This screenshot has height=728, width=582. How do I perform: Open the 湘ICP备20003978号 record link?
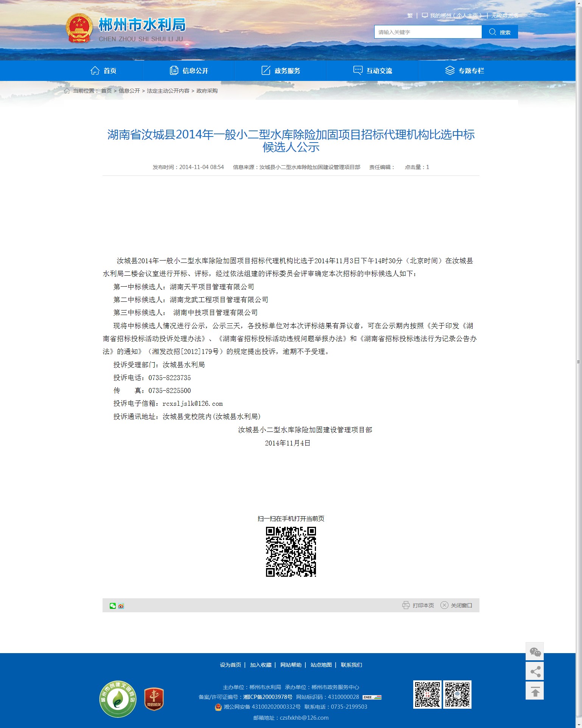268,697
